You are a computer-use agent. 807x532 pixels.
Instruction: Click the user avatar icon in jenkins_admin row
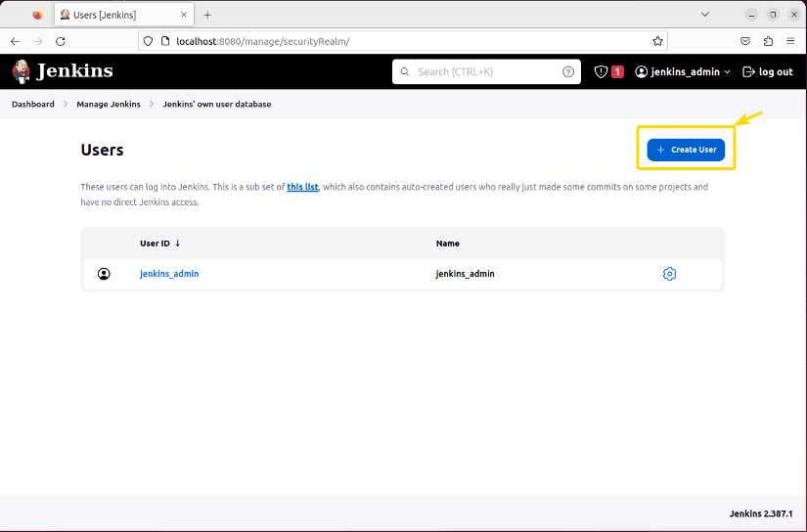pyautogui.click(x=104, y=274)
